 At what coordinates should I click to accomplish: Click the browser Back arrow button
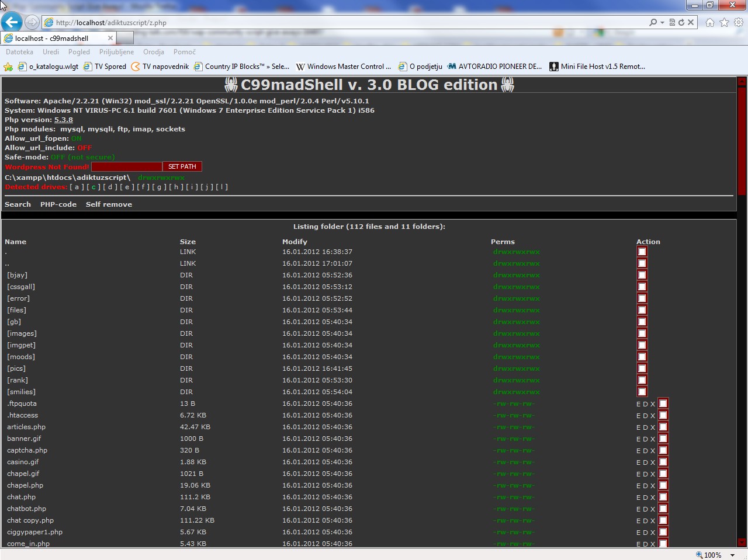click(12, 22)
